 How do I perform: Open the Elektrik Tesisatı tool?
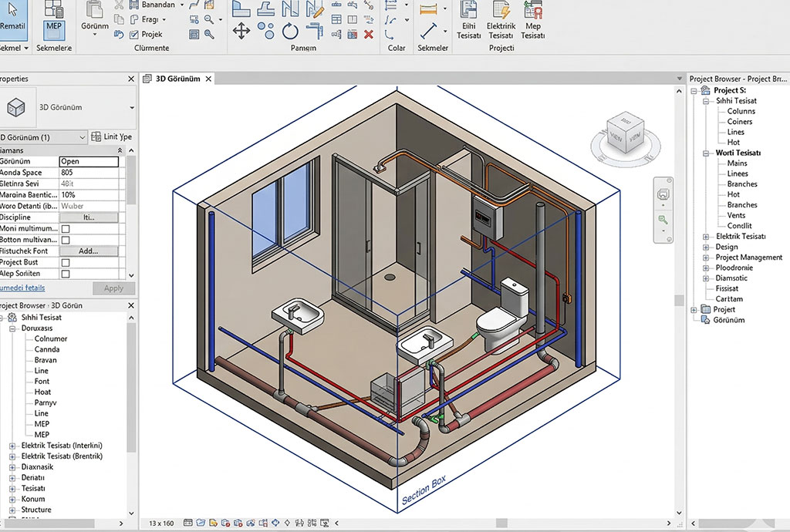point(501,20)
